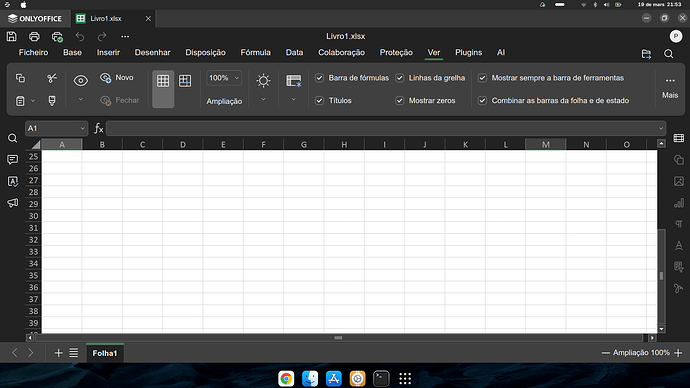The height and width of the screenshot is (388, 690).
Task: Switch to the Fórmula tab
Action: (256, 52)
